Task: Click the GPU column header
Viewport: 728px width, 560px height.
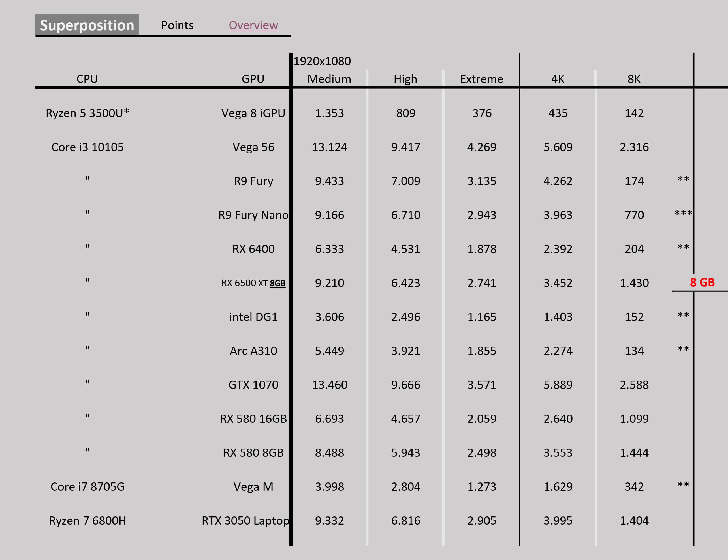Action: [253, 79]
